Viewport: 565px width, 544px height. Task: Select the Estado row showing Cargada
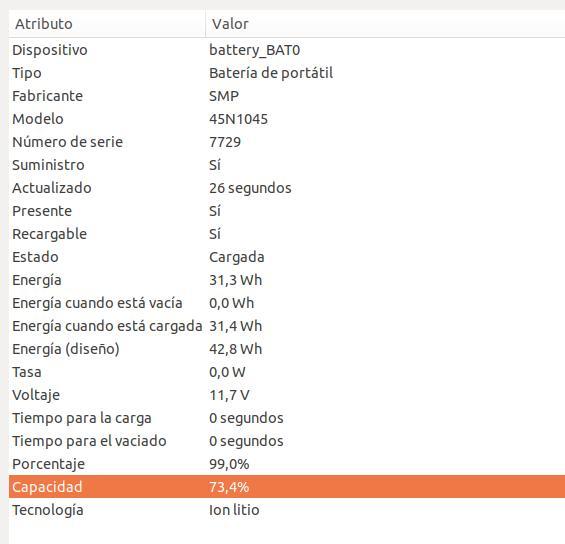pos(287,257)
